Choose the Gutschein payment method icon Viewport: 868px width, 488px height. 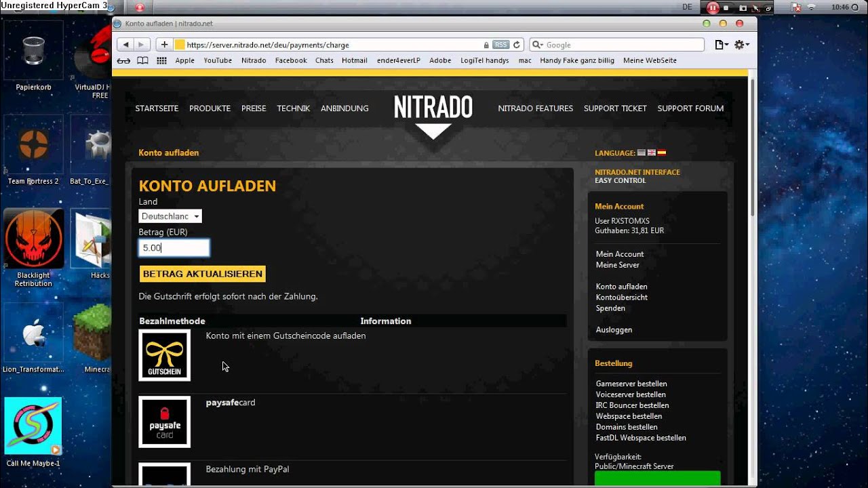tap(165, 355)
